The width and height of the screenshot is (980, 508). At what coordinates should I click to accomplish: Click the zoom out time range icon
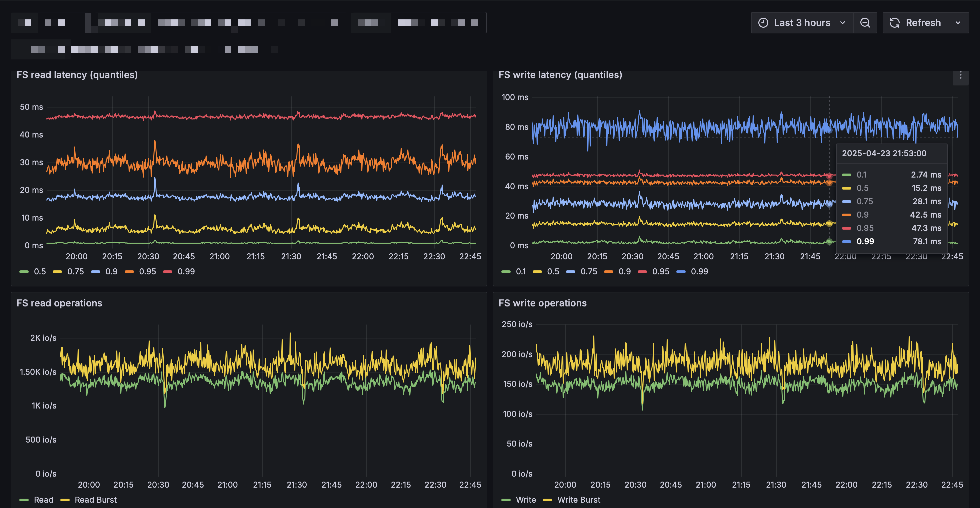coord(865,23)
